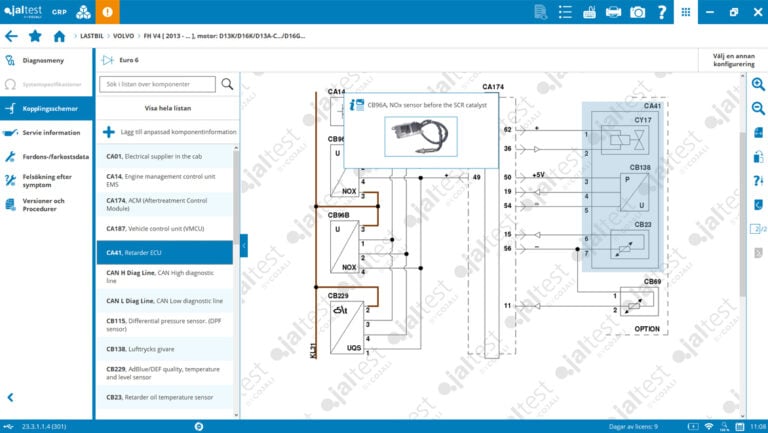This screenshot has height=433, width=768.
Task: Open the checklist icon in top bar
Action: 565,12
